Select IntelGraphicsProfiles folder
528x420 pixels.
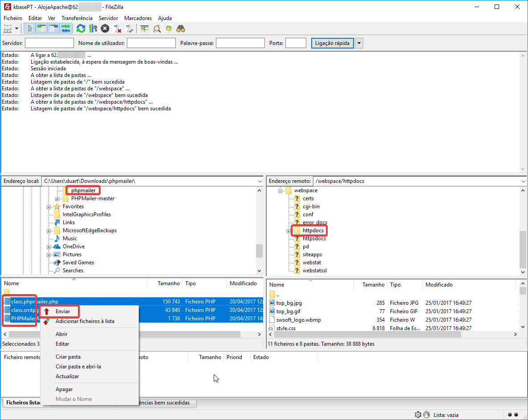pos(86,214)
